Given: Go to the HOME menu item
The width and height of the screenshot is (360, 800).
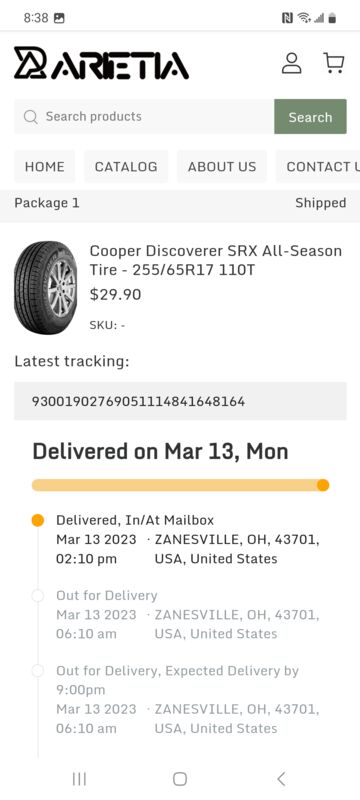Looking at the screenshot, I should [x=44, y=166].
